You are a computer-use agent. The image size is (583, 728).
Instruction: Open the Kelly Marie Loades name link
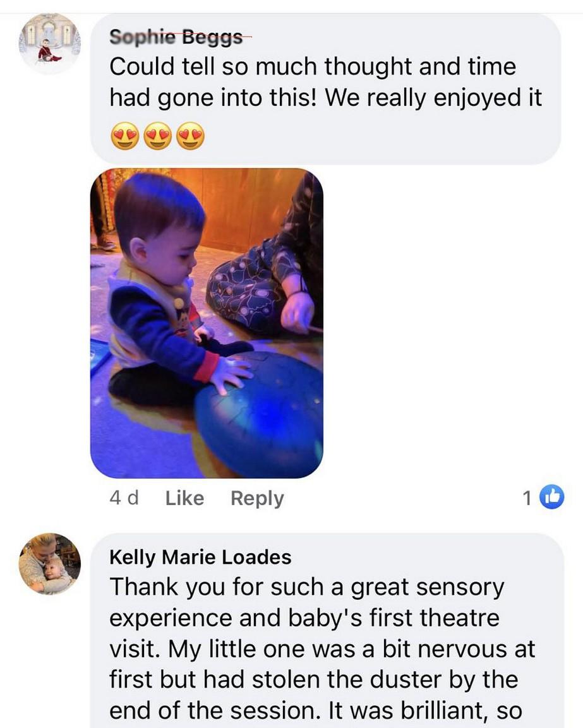click(x=200, y=557)
